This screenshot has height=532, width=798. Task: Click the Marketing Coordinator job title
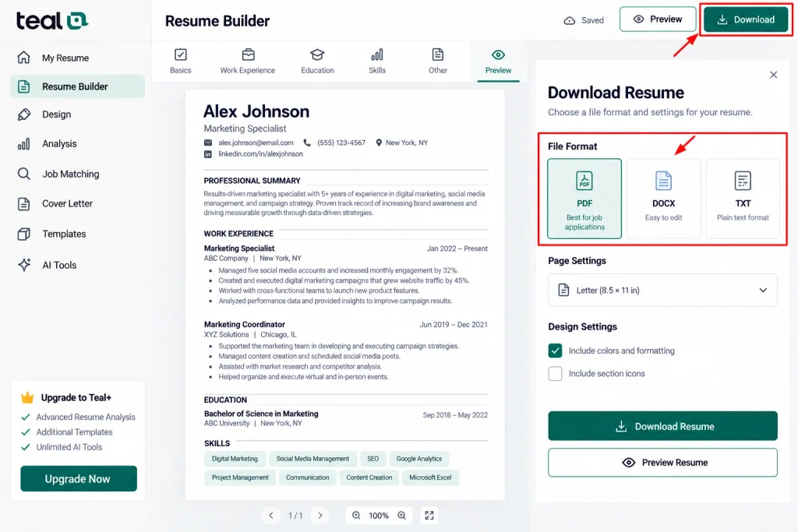pyautogui.click(x=244, y=325)
